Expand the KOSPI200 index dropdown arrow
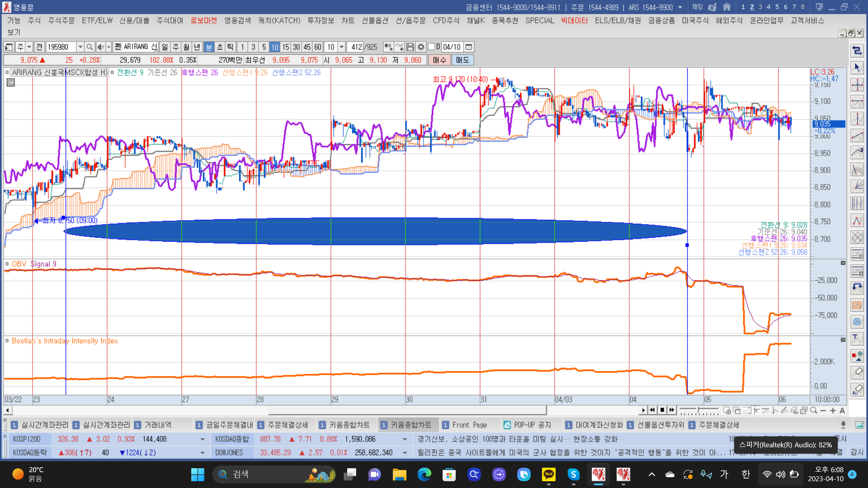This screenshot has width=868, height=488. pos(202,439)
